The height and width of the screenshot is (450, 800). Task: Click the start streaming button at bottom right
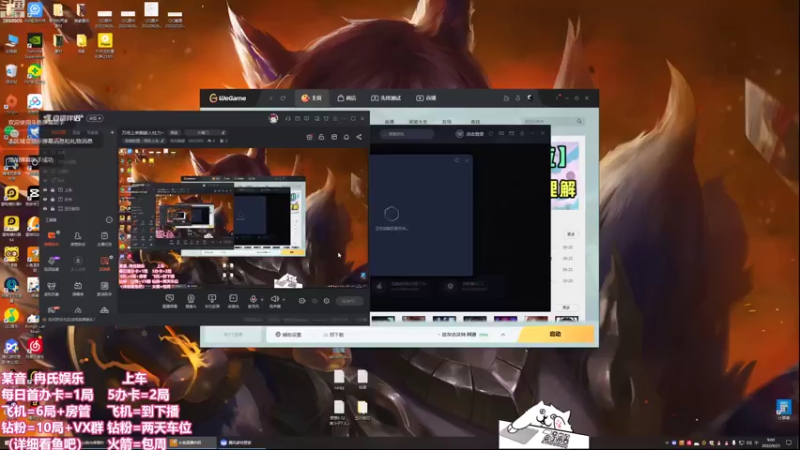point(349,301)
